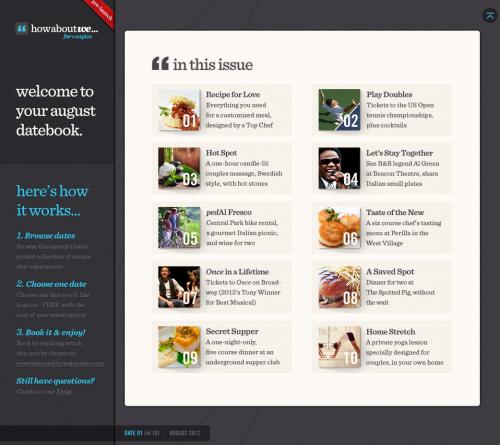Open the reservations email address link
Image resolution: width=500 pixels, height=445 pixels.
pyautogui.click(x=60, y=363)
